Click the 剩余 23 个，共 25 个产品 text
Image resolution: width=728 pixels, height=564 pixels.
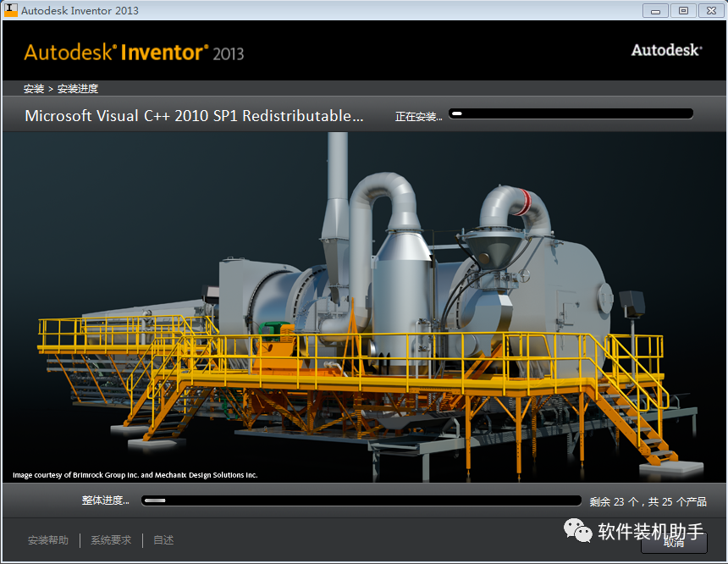[x=648, y=501]
